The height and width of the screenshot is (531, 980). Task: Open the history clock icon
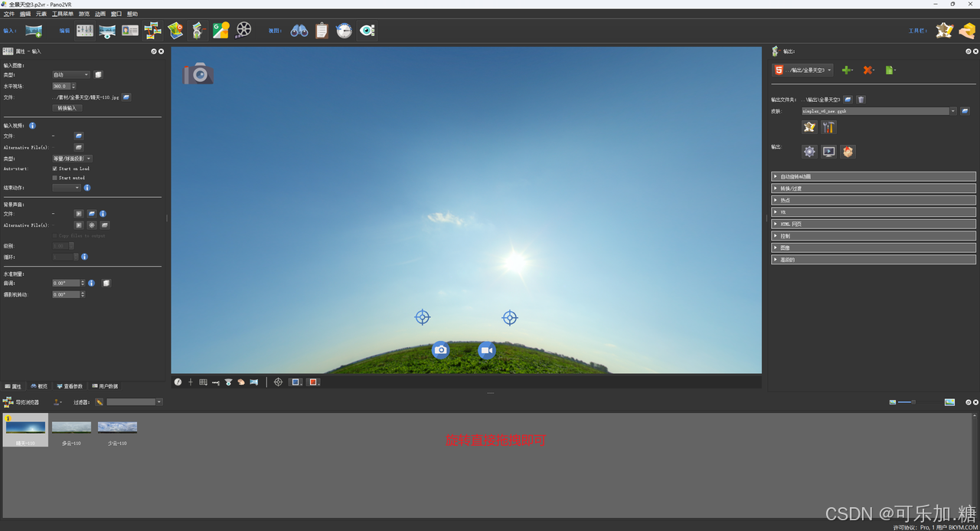pos(345,31)
